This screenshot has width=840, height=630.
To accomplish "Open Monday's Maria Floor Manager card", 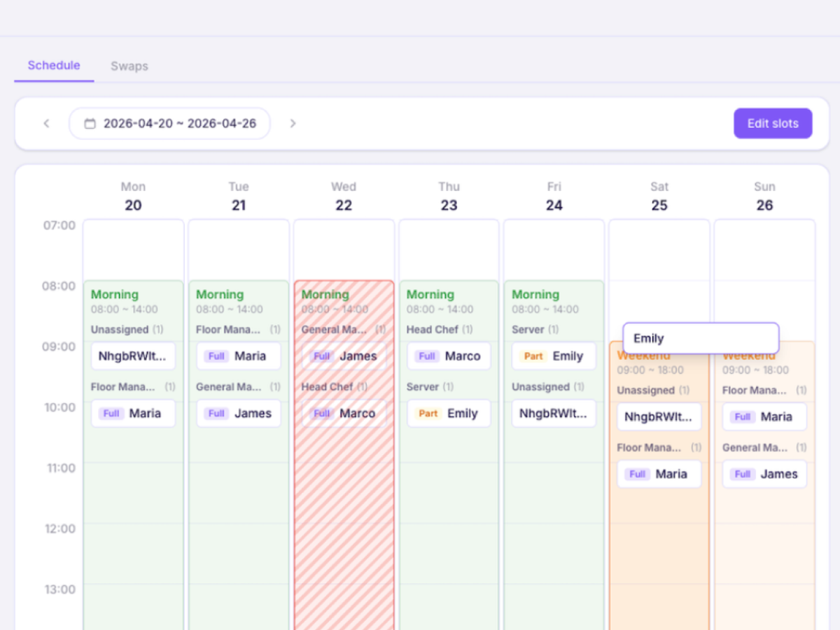I will pos(133,414).
